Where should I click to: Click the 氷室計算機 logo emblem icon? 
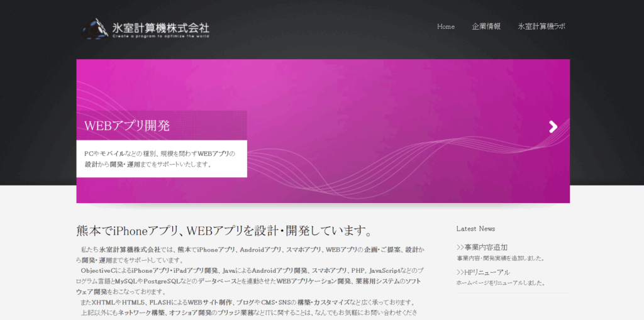point(94,29)
